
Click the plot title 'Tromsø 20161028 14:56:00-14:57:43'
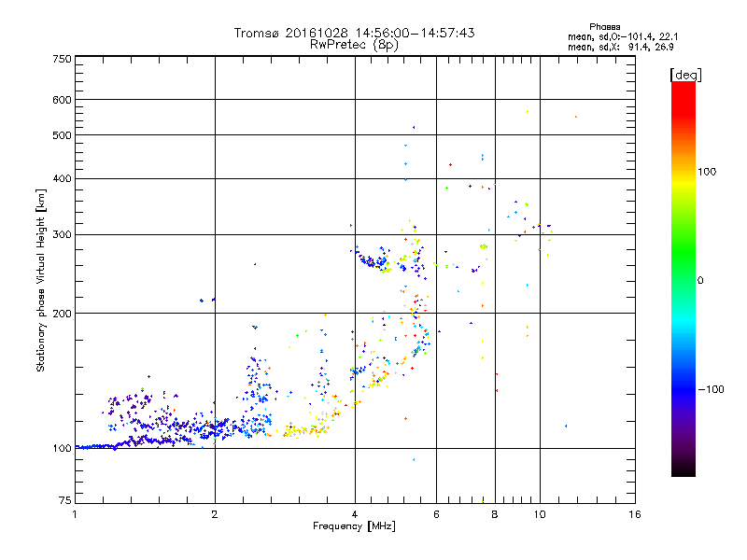click(354, 33)
